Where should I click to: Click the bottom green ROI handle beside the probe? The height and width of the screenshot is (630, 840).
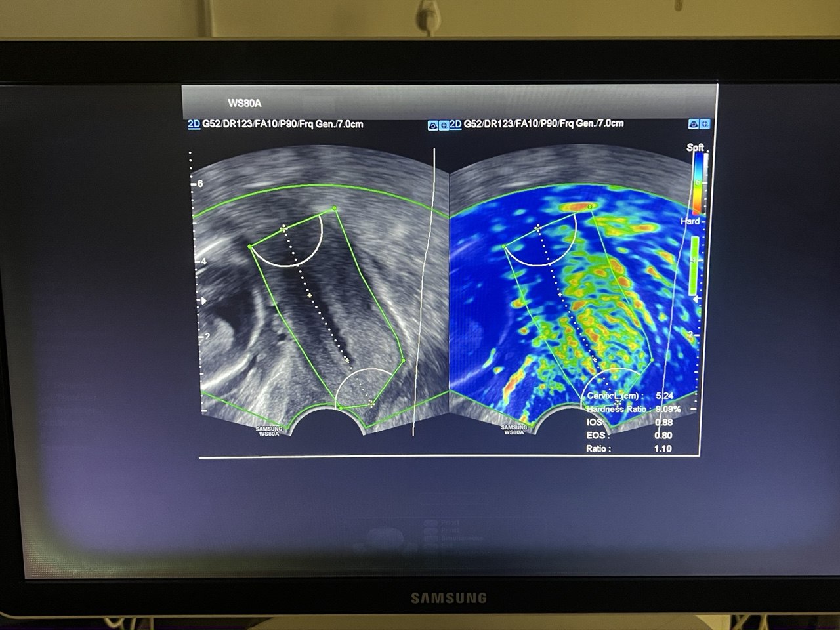click(341, 408)
